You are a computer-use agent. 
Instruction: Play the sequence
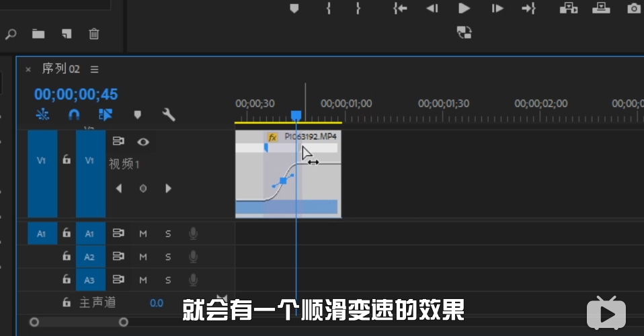pos(464,8)
